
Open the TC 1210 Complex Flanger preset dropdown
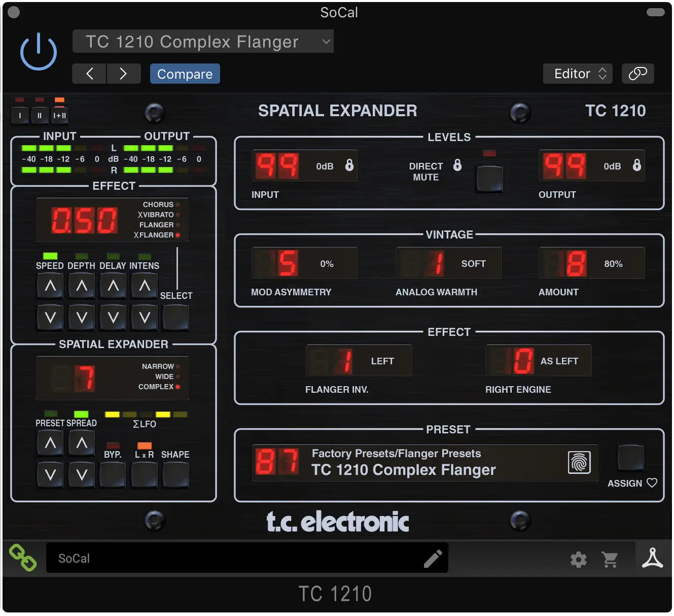point(203,42)
